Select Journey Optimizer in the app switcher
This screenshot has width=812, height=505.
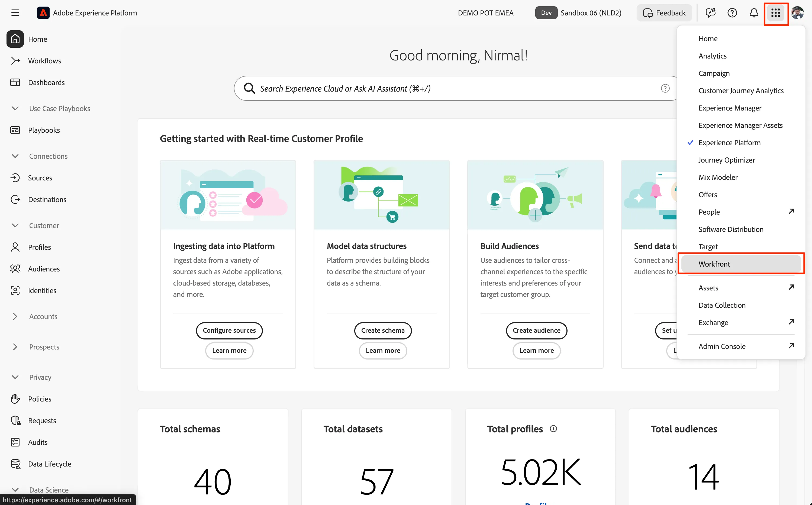741,160
